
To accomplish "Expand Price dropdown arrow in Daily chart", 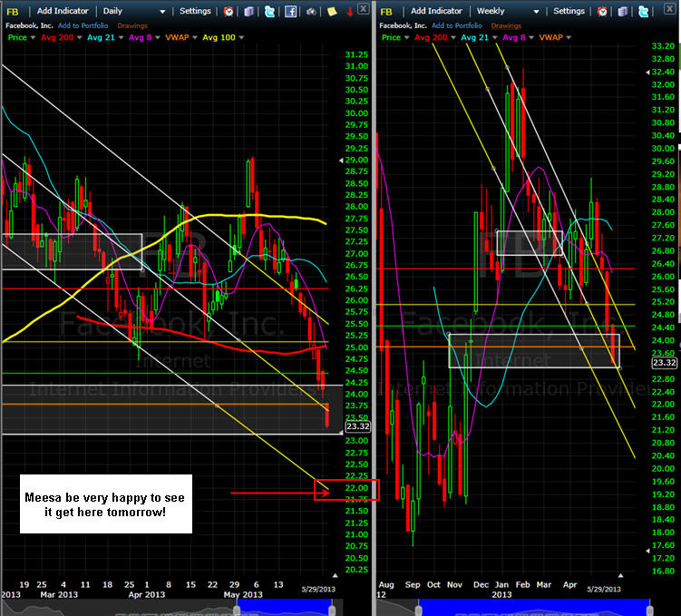I will [32, 38].
